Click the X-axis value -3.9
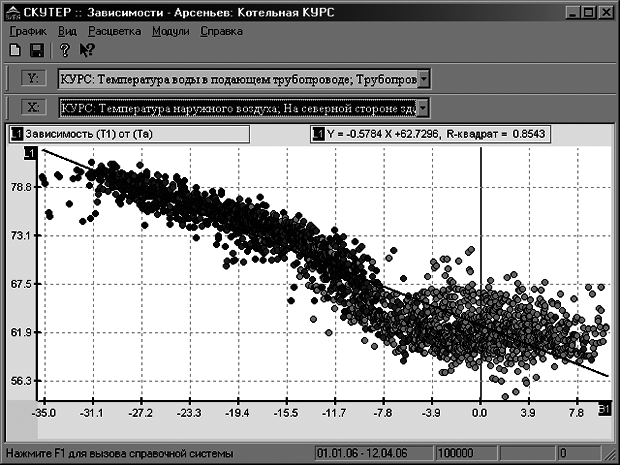Viewport: 620px width, 465px height. click(x=431, y=413)
